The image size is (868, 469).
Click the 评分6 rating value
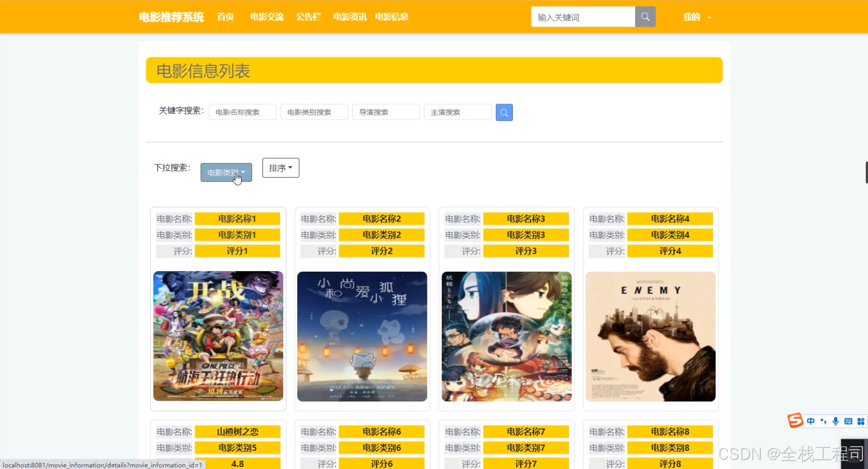tap(382, 463)
